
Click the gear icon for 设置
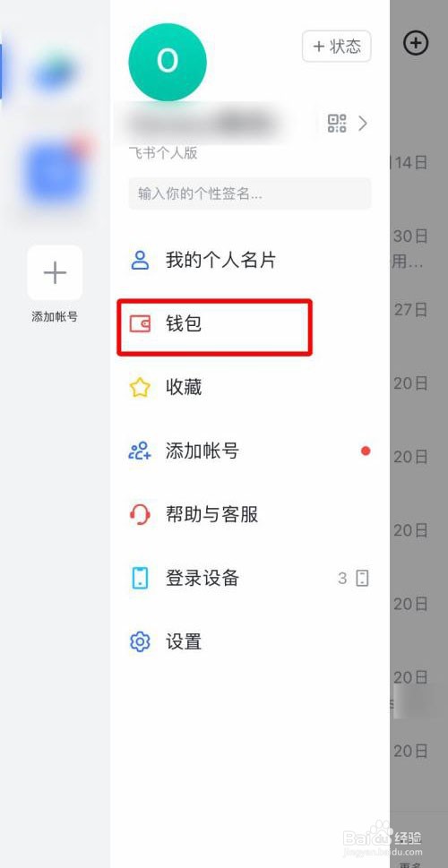click(x=140, y=641)
